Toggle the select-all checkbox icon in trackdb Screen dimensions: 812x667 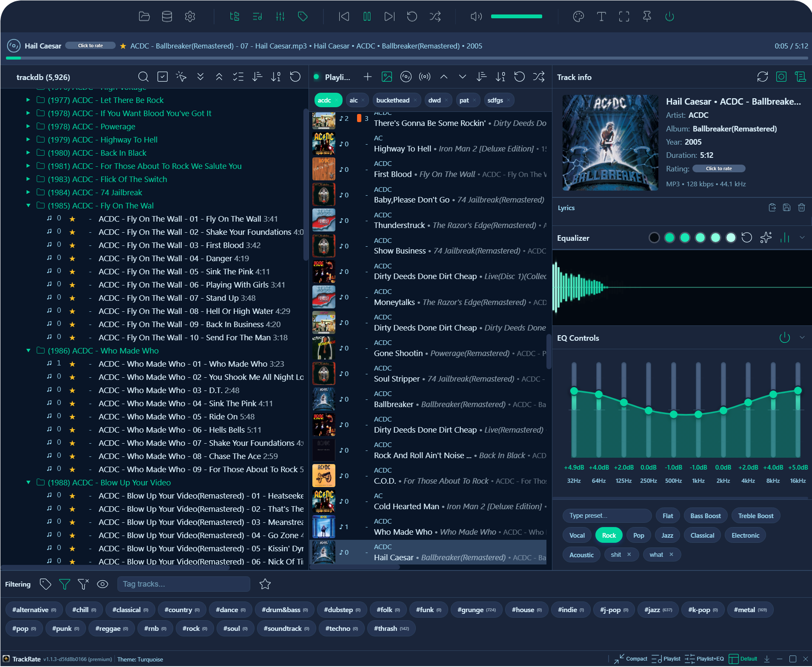coord(163,77)
